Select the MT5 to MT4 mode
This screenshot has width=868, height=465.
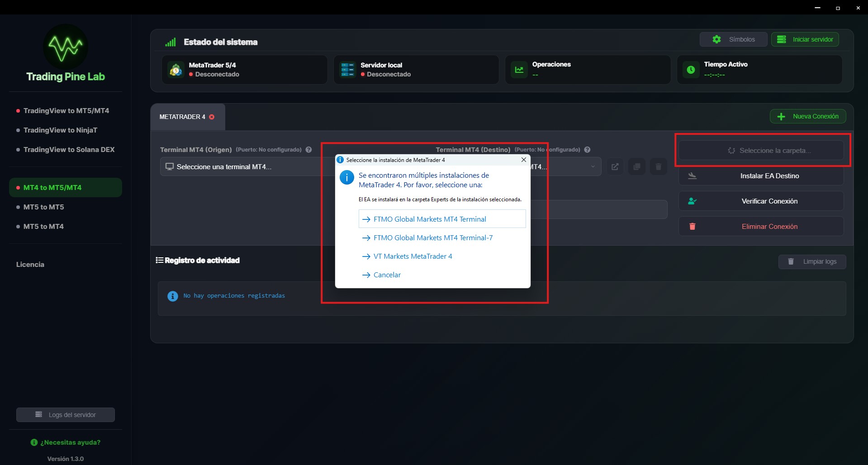coord(43,226)
